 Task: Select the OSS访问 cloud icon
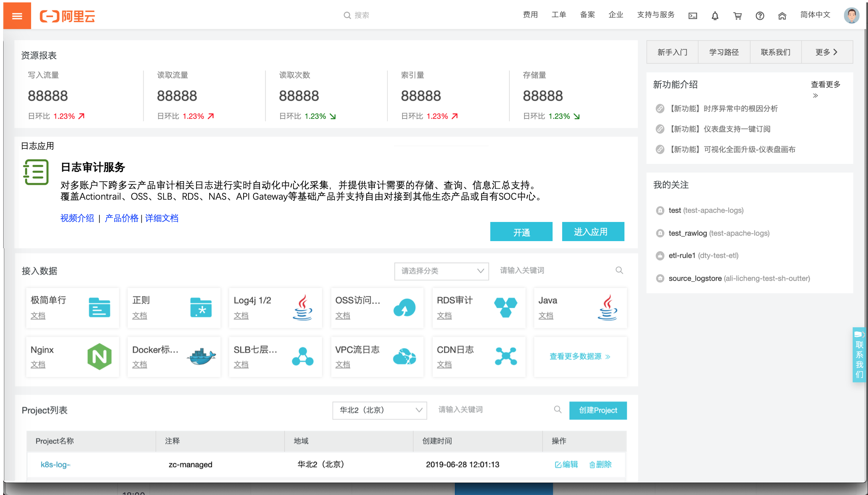pyautogui.click(x=404, y=307)
